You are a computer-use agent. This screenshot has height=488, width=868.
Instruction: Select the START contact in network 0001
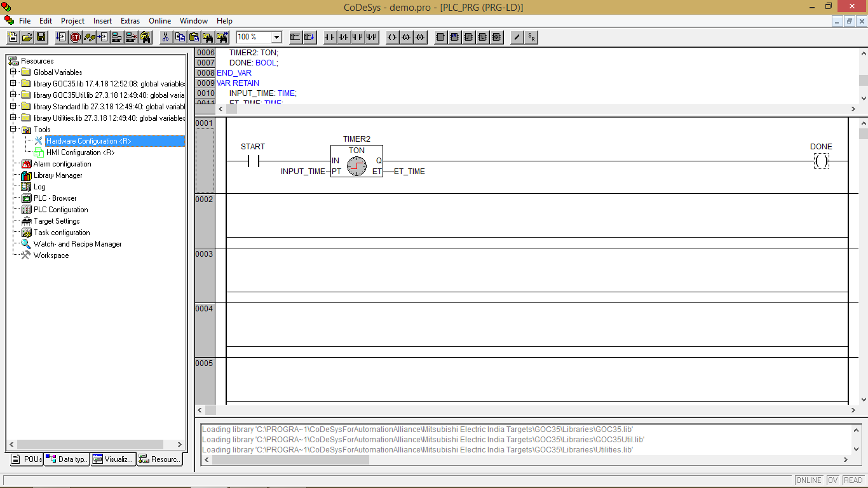click(253, 161)
